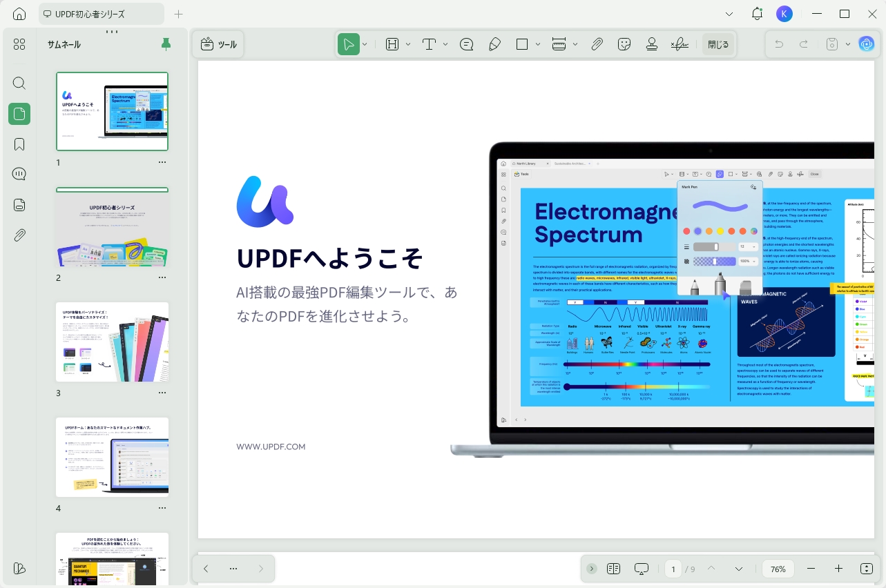Open the tab list chevron in title bar

pos(730,14)
